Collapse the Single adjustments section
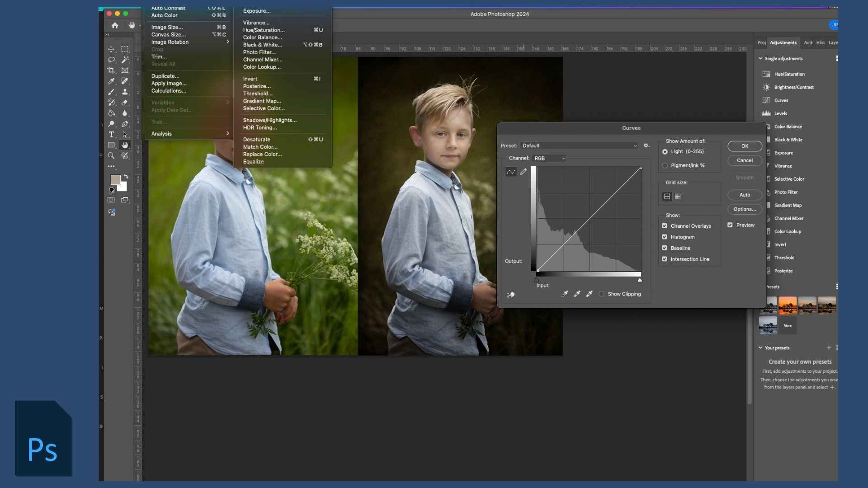Image resolution: width=868 pixels, height=488 pixels. (760, 59)
